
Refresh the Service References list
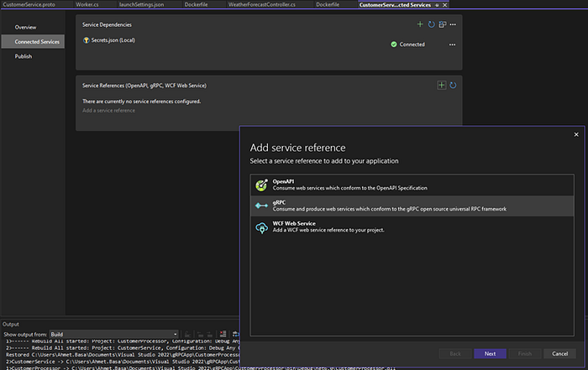453,86
